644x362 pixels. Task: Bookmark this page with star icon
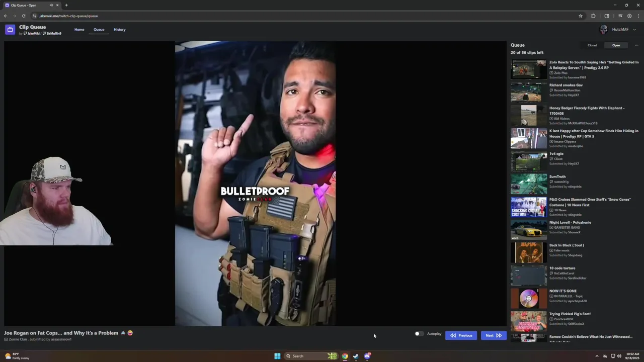(x=580, y=16)
